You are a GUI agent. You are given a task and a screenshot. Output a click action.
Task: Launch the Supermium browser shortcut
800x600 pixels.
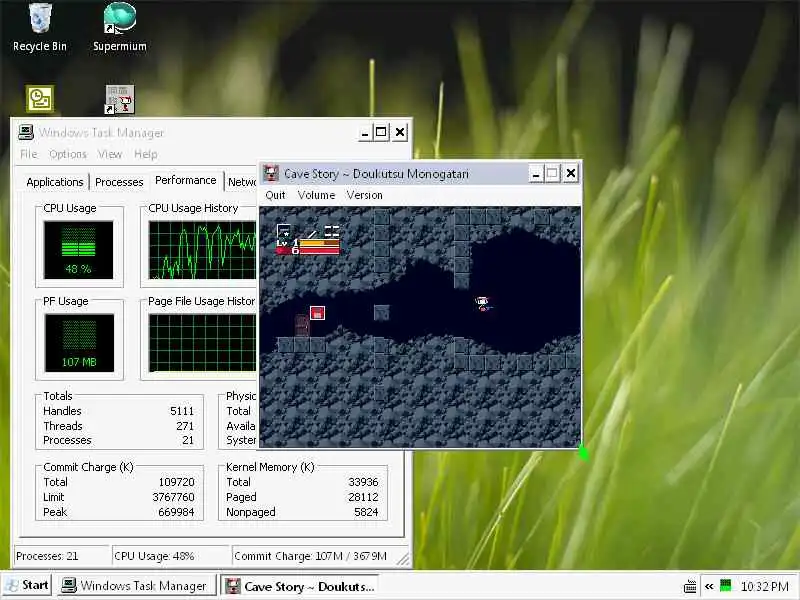pyautogui.click(x=119, y=28)
